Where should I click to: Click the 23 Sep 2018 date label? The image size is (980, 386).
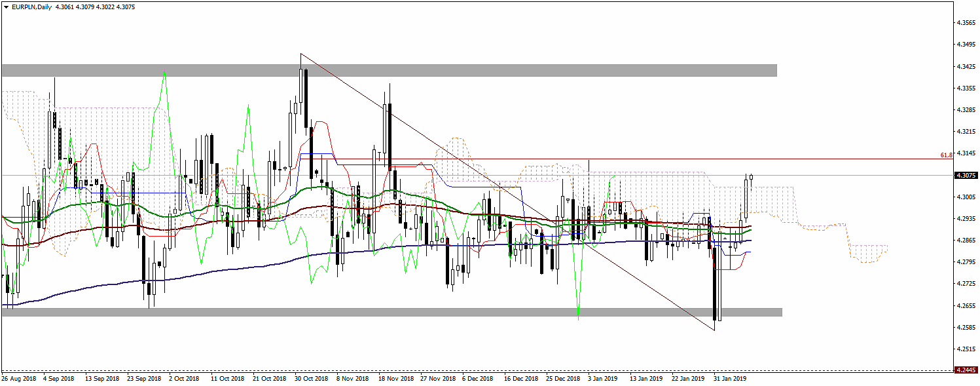[144, 379]
